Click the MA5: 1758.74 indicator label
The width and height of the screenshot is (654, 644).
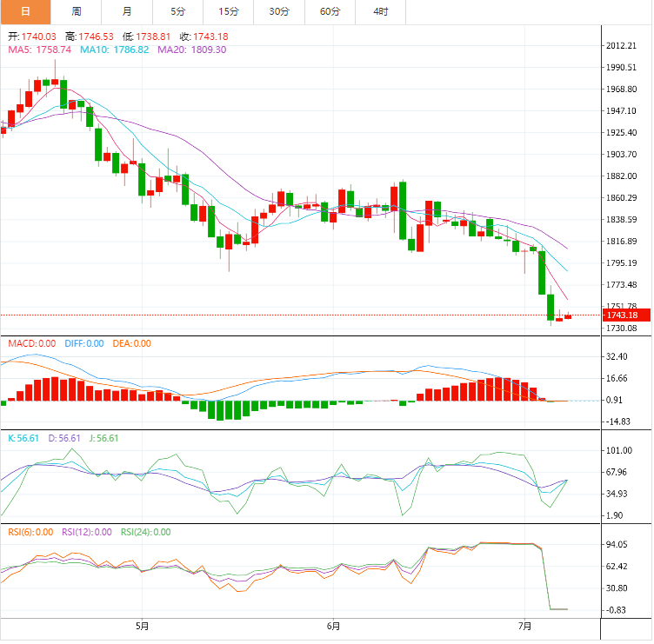[x=40, y=50]
